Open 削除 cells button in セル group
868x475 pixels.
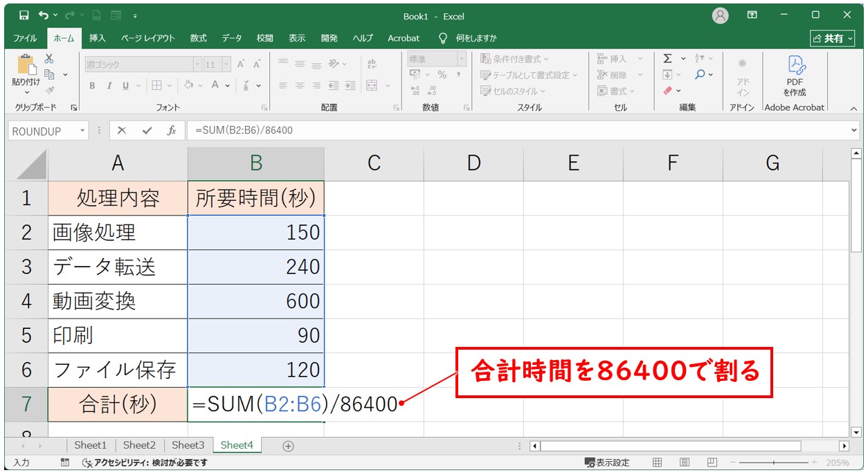click(620, 75)
